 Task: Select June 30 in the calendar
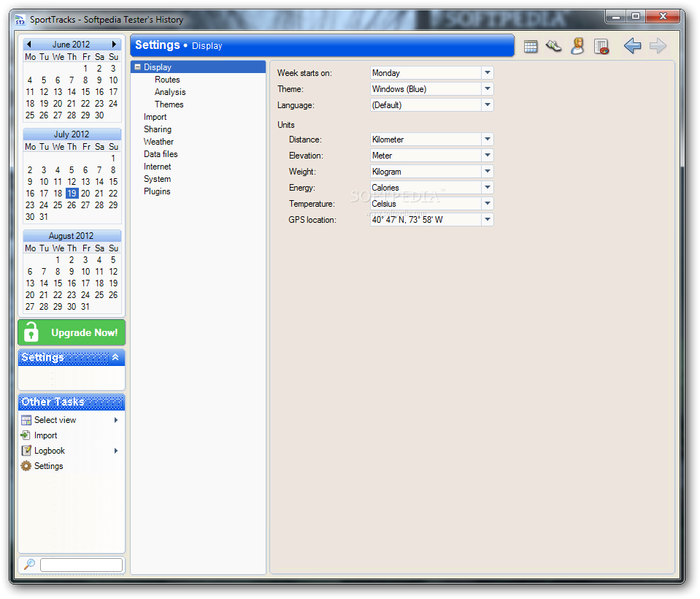click(99, 115)
